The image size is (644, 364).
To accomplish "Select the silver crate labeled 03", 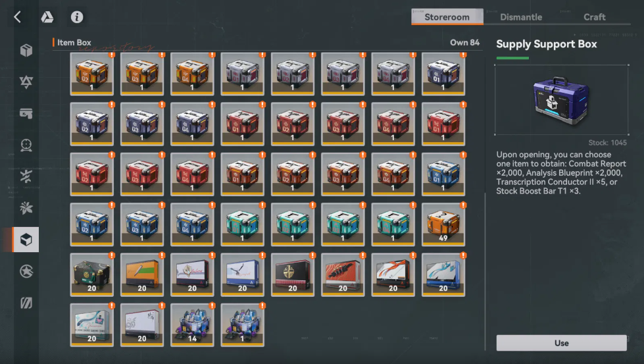I will [343, 74].
